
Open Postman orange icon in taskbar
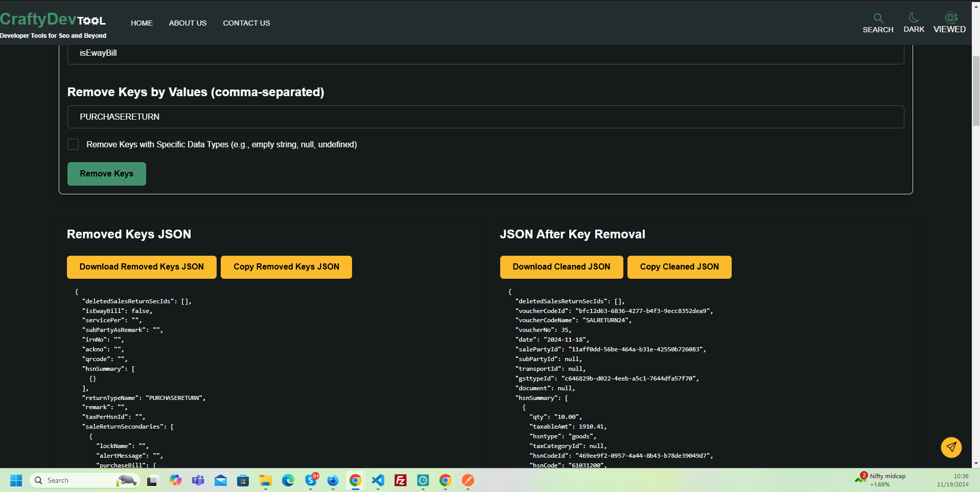click(468, 480)
